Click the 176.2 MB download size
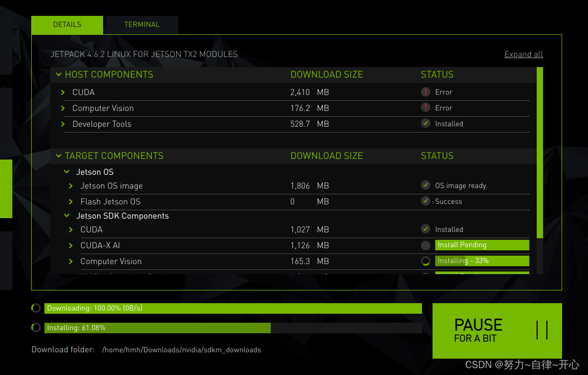The height and width of the screenshot is (375, 588). coord(309,108)
